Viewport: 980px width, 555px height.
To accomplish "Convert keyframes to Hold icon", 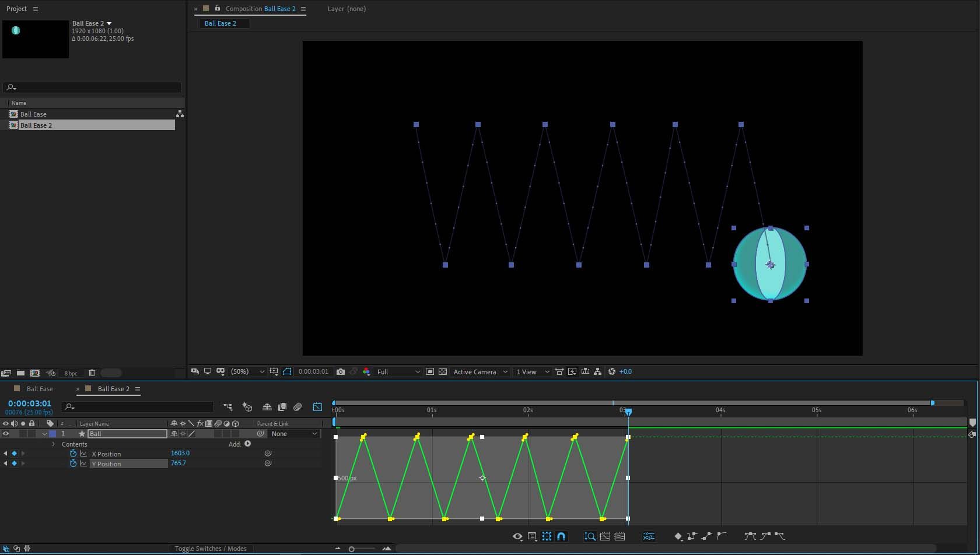I will click(x=692, y=536).
